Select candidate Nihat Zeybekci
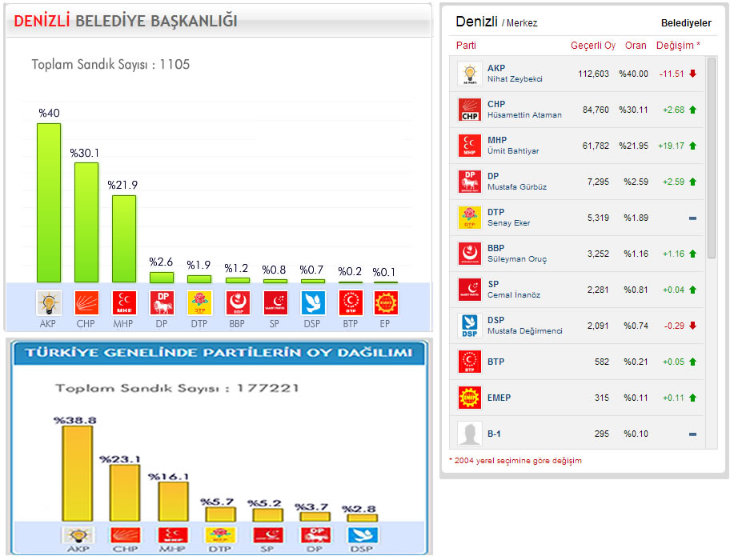The height and width of the screenshot is (560, 734). pos(515,79)
